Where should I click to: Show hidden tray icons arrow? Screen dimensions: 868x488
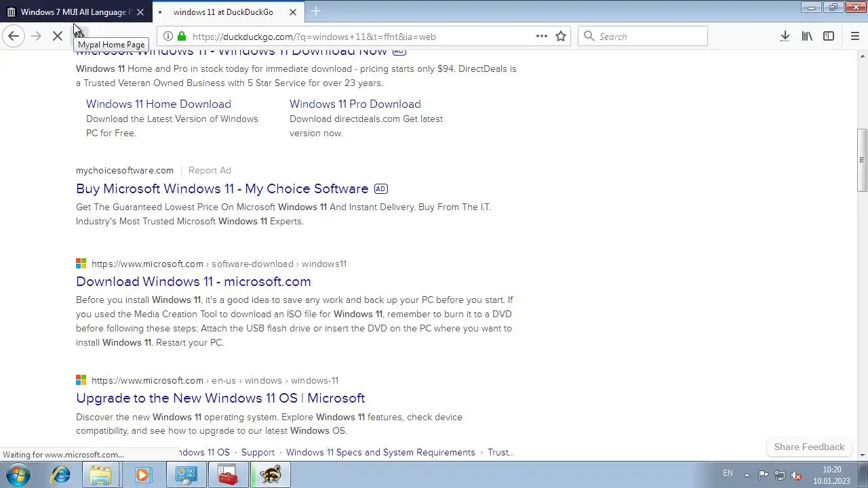[x=747, y=474]
